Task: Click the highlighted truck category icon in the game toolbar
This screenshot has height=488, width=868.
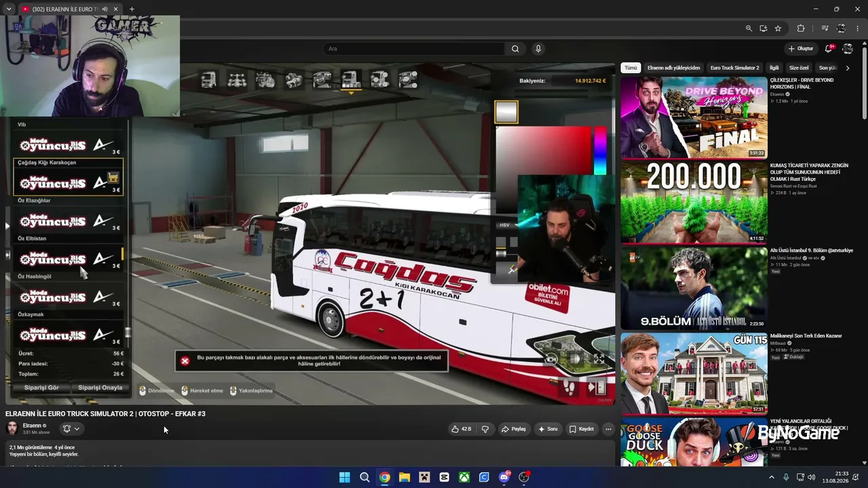Action: pos(351,80)
